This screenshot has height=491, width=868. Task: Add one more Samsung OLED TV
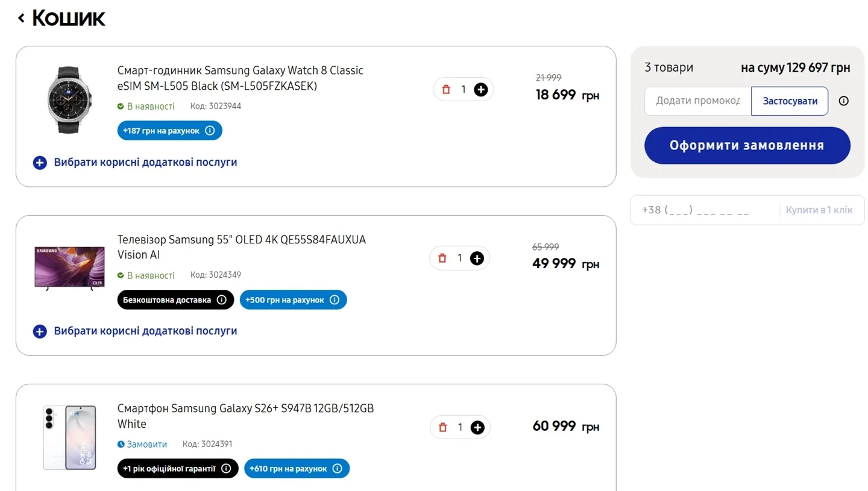click(x=477, y=258)
